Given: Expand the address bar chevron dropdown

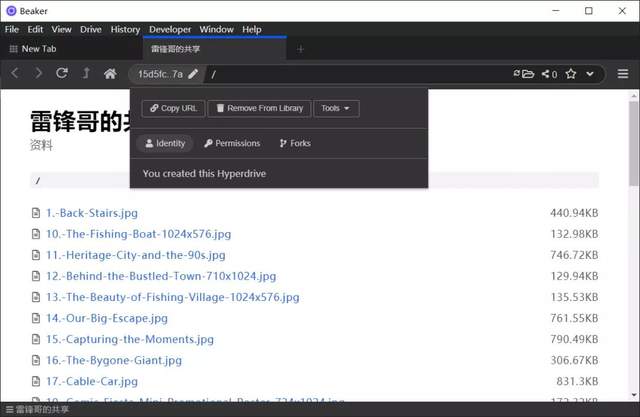Looking at the screenshot, I should pyautogui.click(x=590, y=74).
